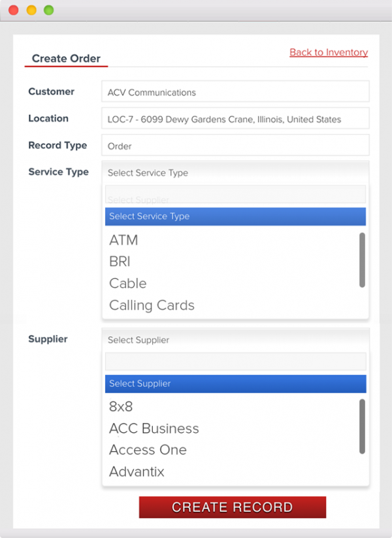
Task: Click the Customer input field
Action: (x=235, y=92)
